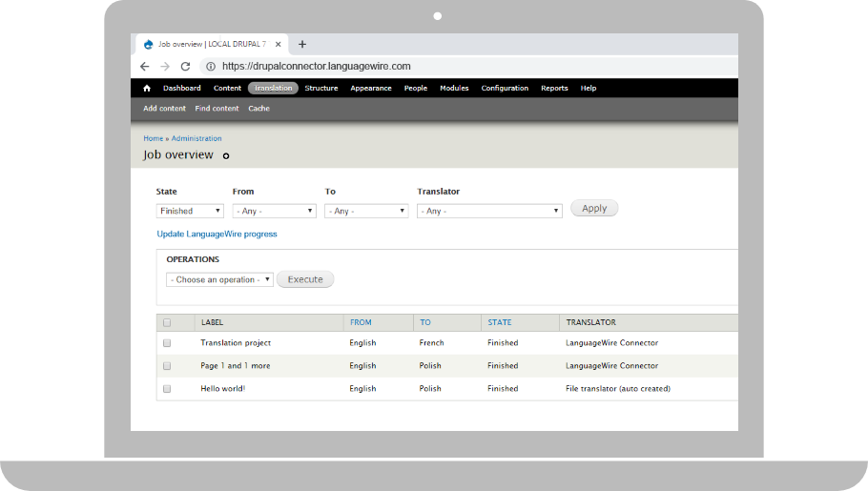This screenshot has width=868, height=491.
Task: Reload the page with the refresh icon
Action: (x=186, y=67)
